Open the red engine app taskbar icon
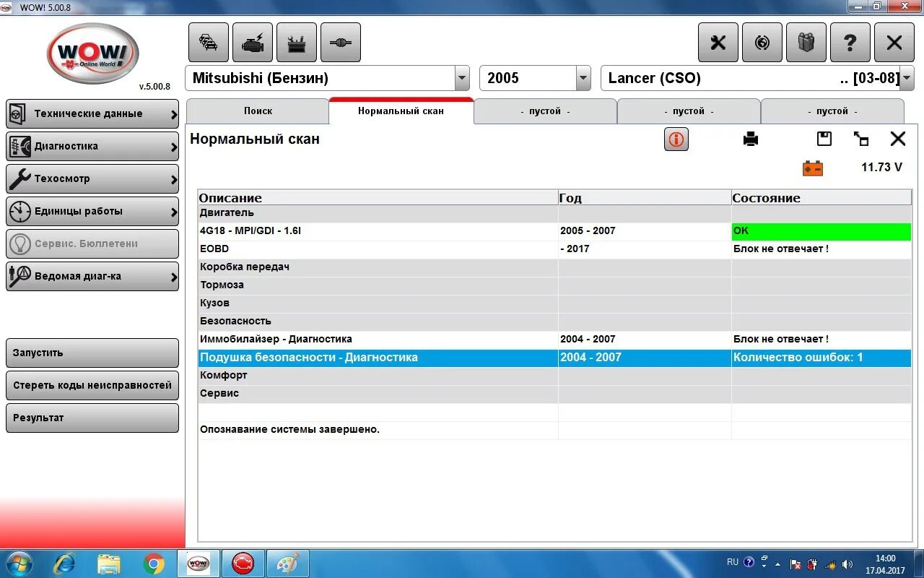 (x=243, y=564)
